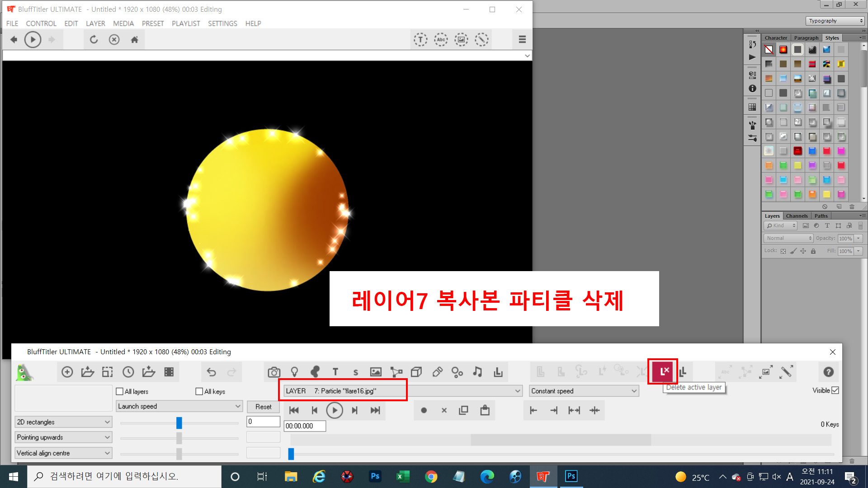The height and width of the screenshot is (488, 868).
Task: Expand the Launch speed property dropdown
Action: (237, 406)
